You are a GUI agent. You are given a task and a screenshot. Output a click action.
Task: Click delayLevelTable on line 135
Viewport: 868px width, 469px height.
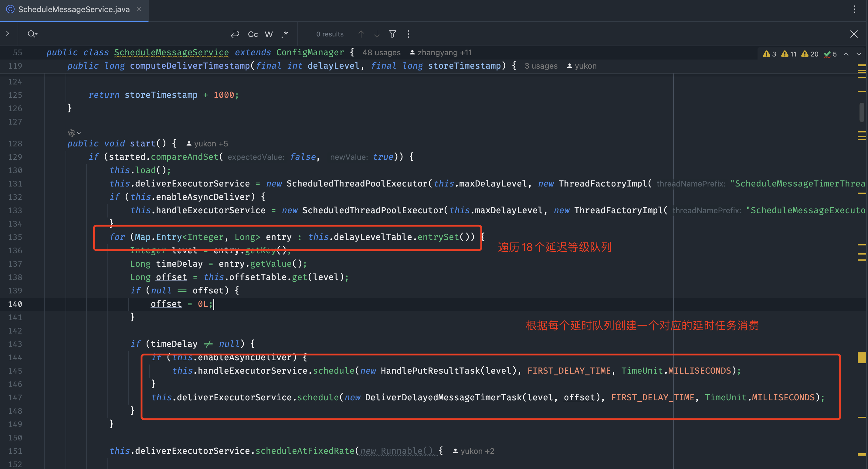coord(373,237)
